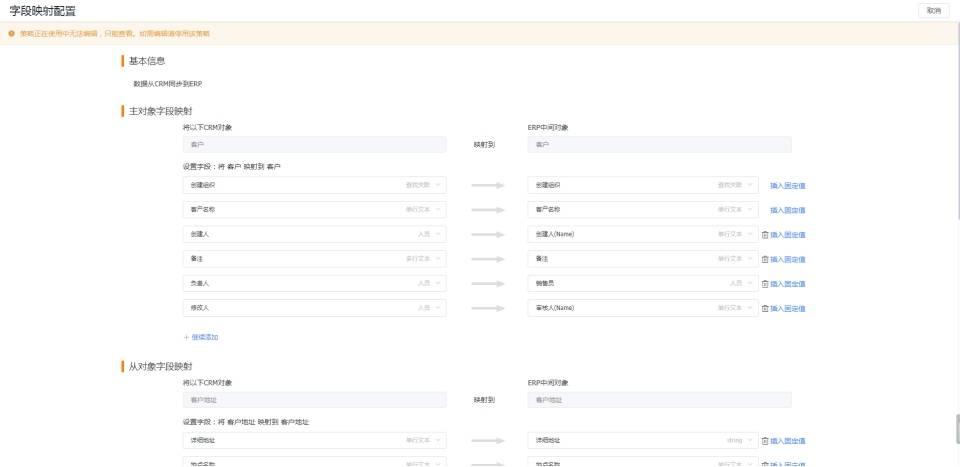Click trash icon on 详细地址 mapping row
Screen dimensions: 960x467
click(x=765, y=441)
